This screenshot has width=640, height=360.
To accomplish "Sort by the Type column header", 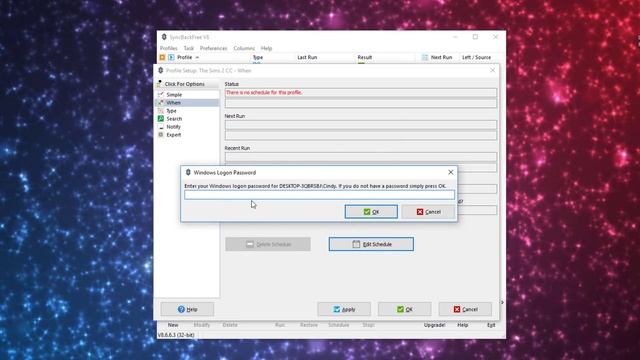I will click(258, 58).
